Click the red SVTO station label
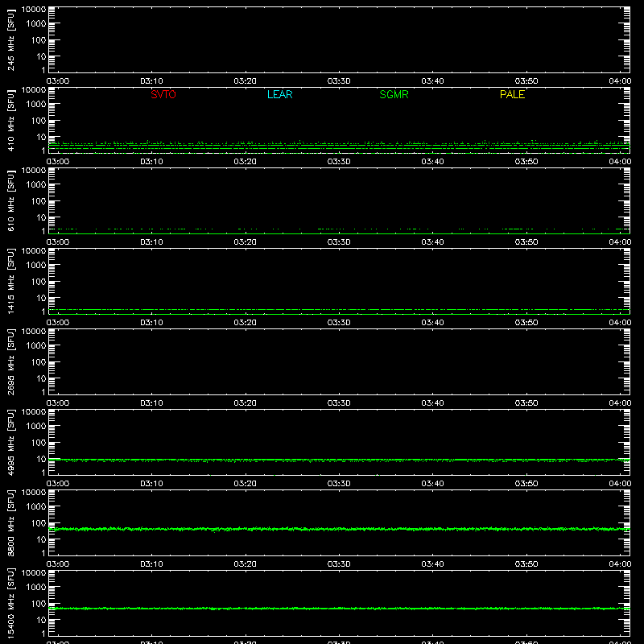This screenshot has height=644, width=644. (x=163, y=94)
